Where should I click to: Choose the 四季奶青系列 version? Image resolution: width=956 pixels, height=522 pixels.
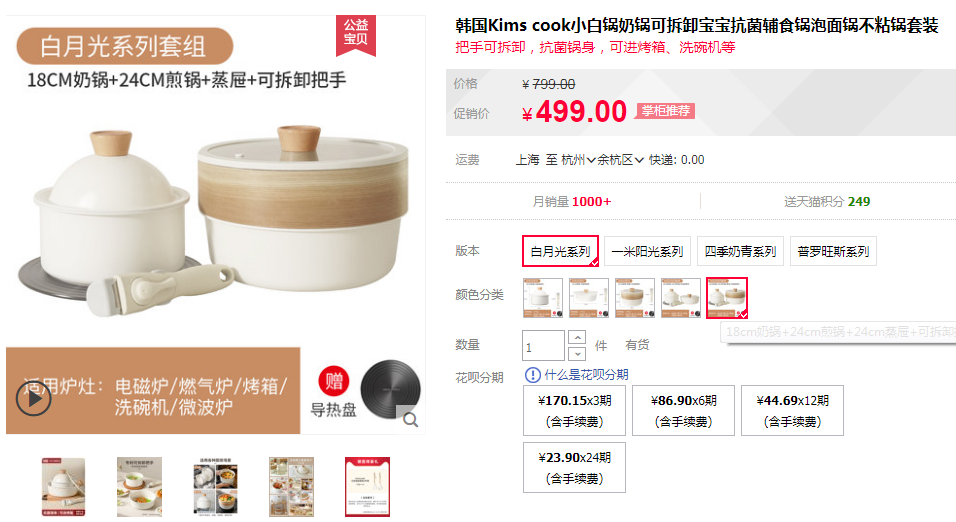[x=740, y=251]
